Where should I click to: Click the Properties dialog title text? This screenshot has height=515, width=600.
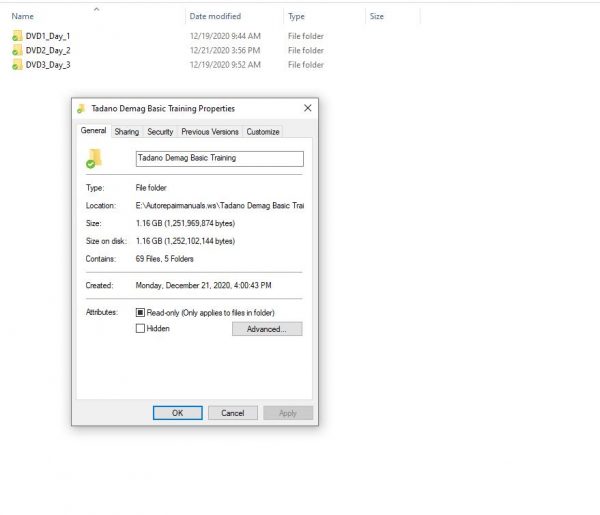163,109
